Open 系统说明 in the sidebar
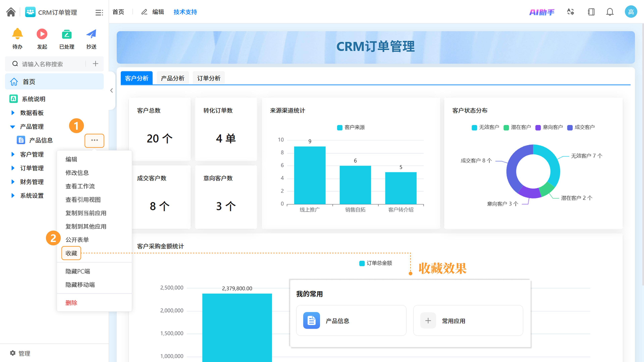 (34, 99)
